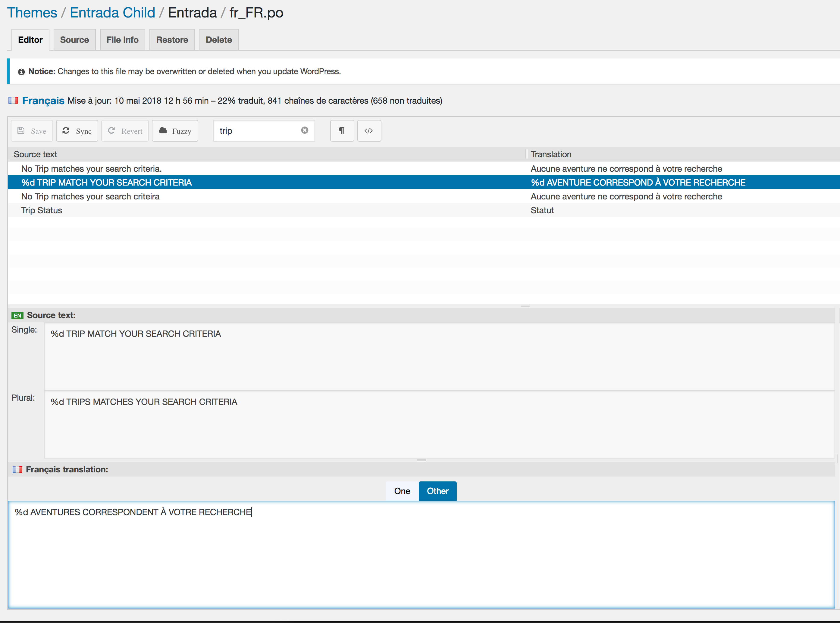Screen dimensions: 840x623
Task: Switch to the Source tab
Action: tap(75, 39)
